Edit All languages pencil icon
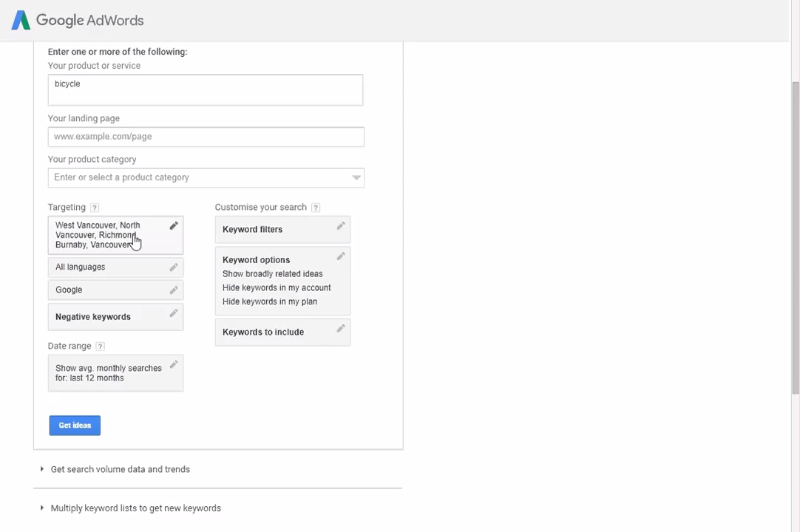 pos(174,267)
